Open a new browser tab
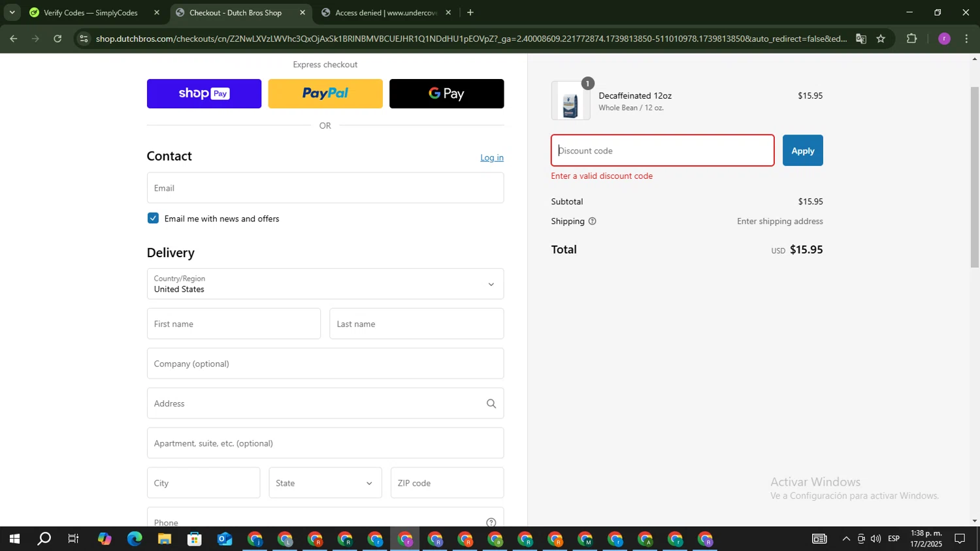 [x=470, y=12]
